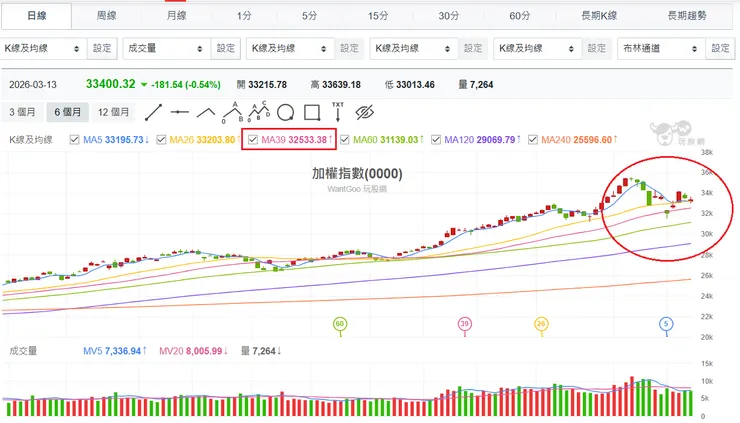Image resolution: width=740 pixels, height=423 pixels.
Task: Set chart range to 12 個月
Action: (113, 112)
